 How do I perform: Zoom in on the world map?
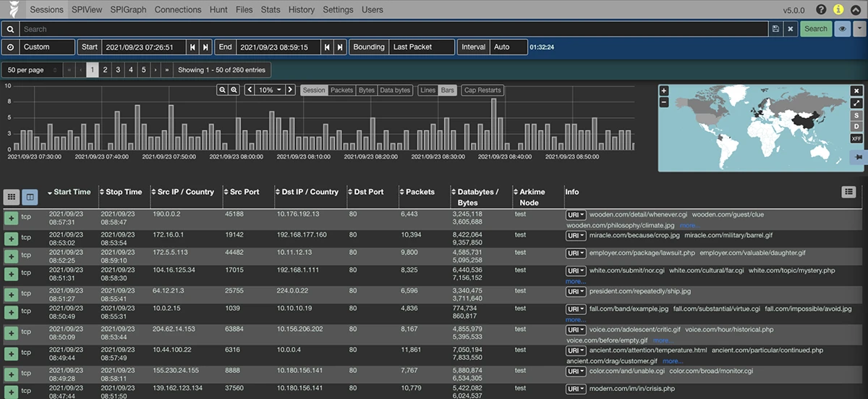pyautogui.click(x=664, y=91)
